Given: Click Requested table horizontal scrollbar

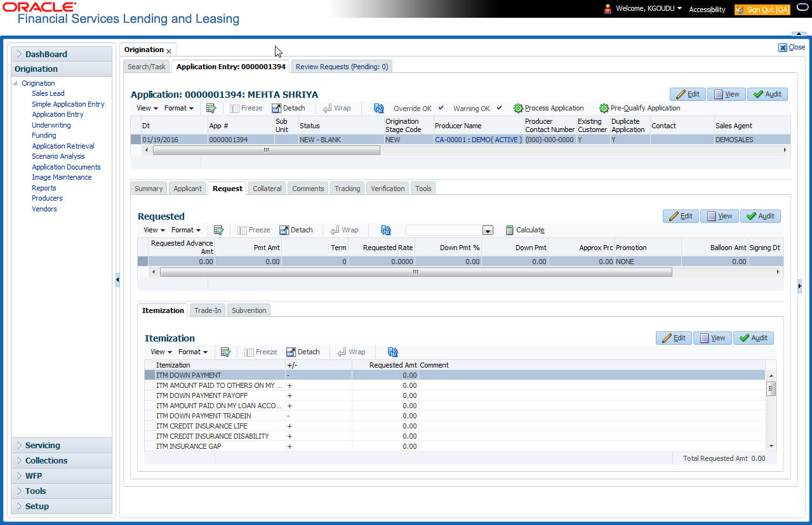Looking at the screenshot, I should coord(416,272).
